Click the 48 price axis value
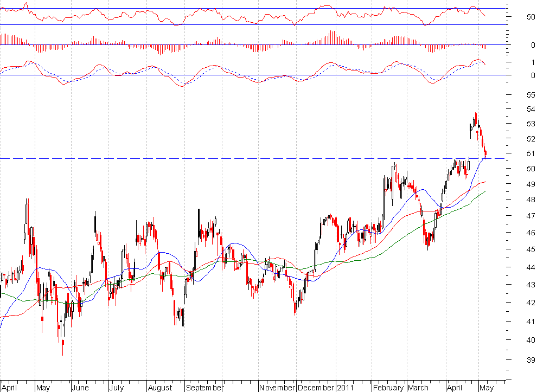This screenshot has width=537, height=392. [531, 200]
